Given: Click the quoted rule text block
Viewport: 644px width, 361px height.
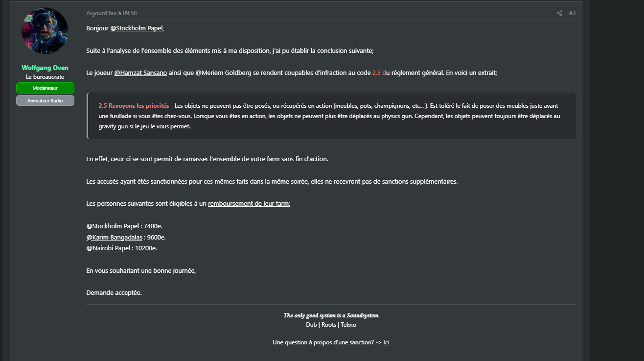Looking at the screenshot, I should (x=331, y=116).
